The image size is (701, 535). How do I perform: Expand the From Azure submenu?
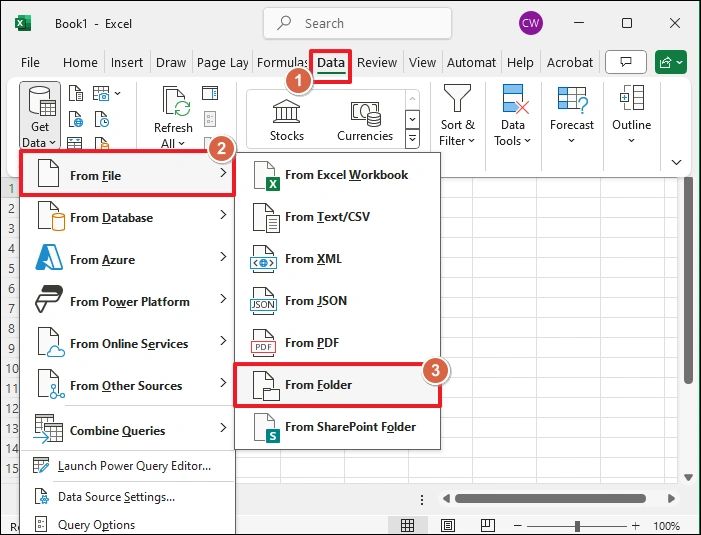(x=128, y=259)
